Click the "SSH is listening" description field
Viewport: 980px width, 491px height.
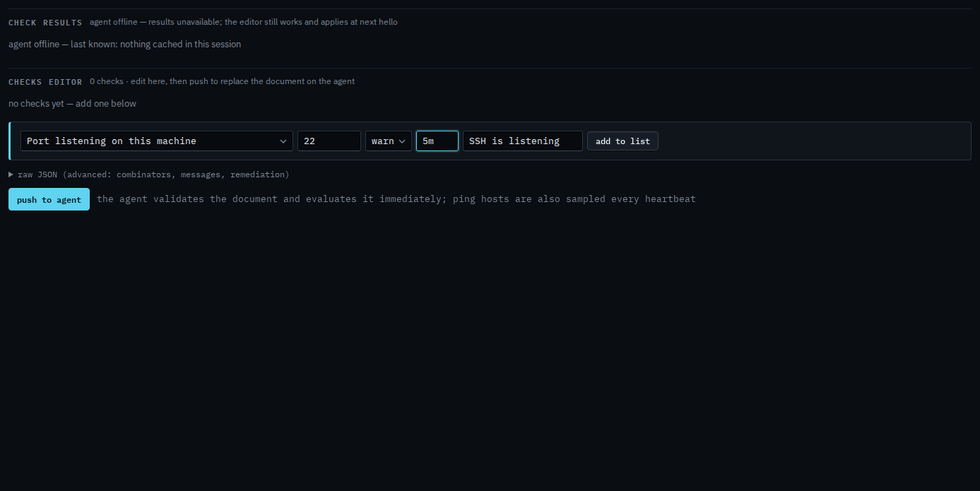(523, 141)
